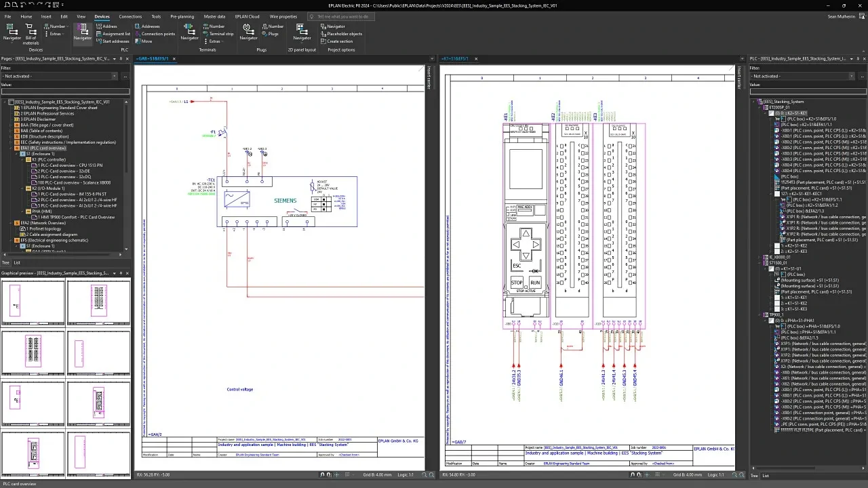Switch Pages navigator to List view
The image size is (868, 488).
17,262
